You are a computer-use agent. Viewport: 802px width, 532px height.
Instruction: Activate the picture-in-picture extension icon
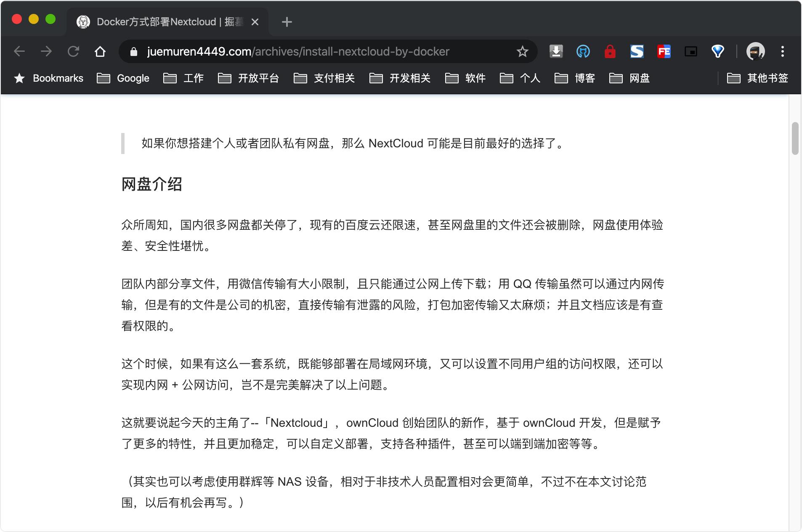(691, 51)
